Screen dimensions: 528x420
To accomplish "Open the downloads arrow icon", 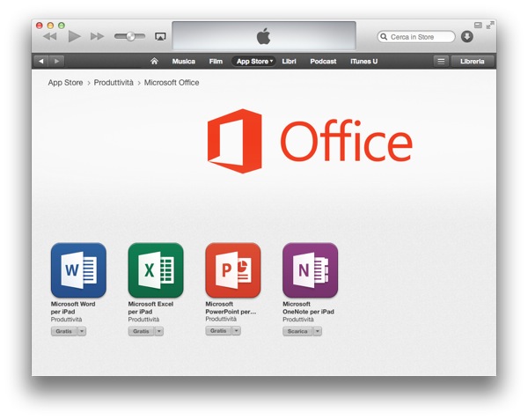I will [x=466, y=36].
